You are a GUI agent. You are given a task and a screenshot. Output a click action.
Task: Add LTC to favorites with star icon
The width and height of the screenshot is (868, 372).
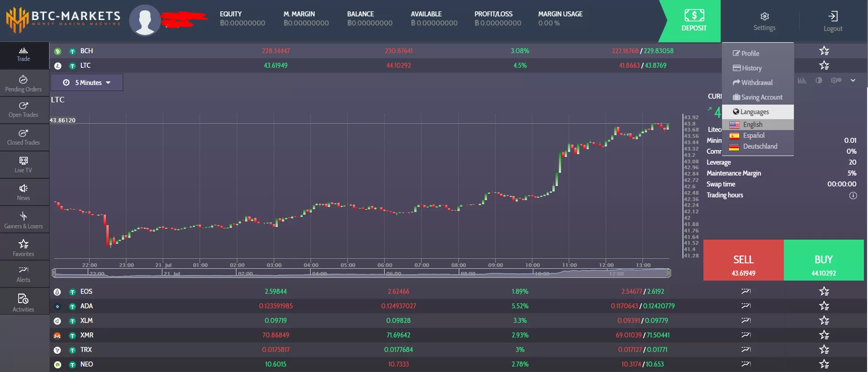824,65
